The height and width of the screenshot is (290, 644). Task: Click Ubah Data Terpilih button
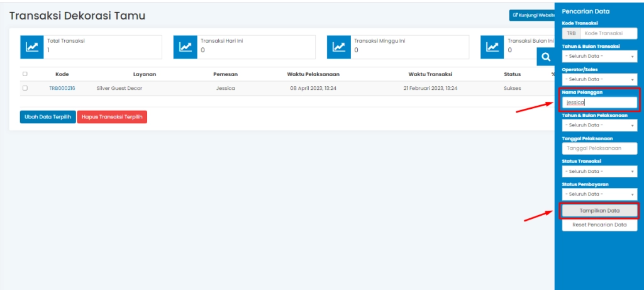click(x=48, y=117)
